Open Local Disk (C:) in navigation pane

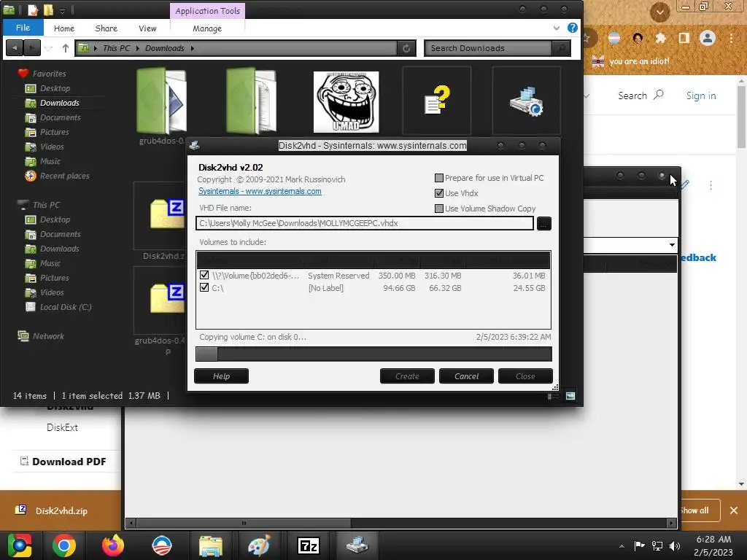click(65, 307)
